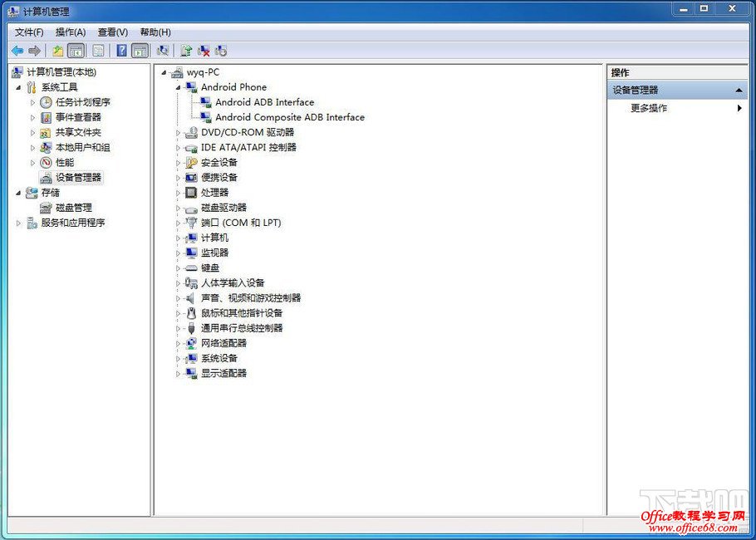Click the export list toolbar icon

click(98, 50)
